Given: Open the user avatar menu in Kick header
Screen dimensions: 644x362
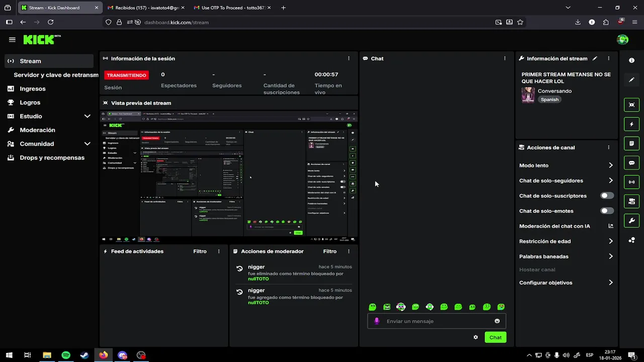Looking at the screenshot, I should click(x=622, y=40).
